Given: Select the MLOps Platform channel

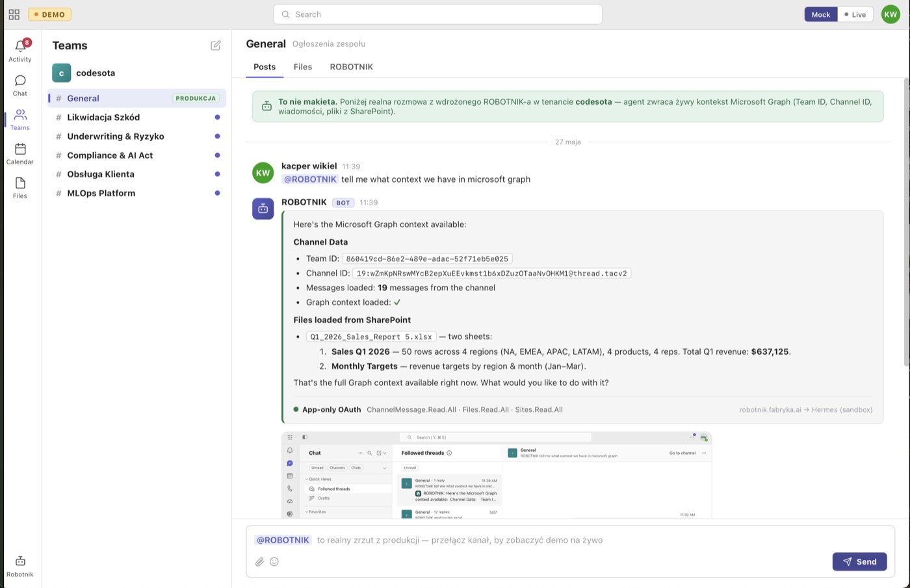Looking at the screenshot, I should pos(136,193).
